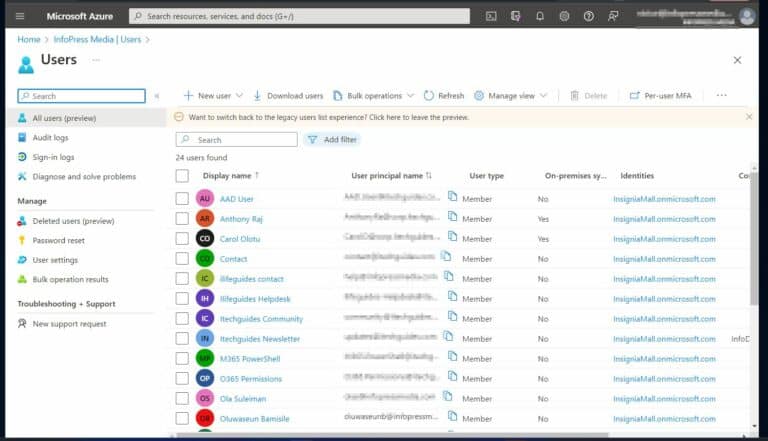Sort by User principal name column
The image size is (768, 441).
pyautogui.click(x=391, y=175)
